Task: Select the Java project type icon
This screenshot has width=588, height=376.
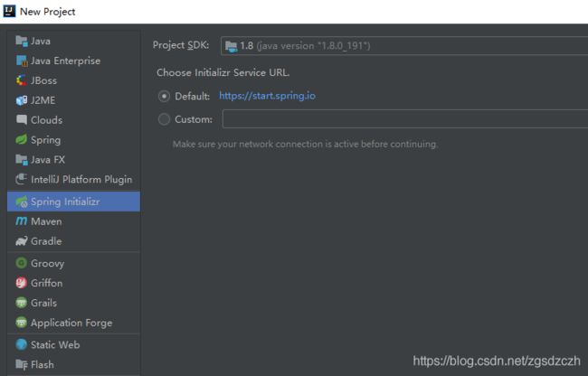Action: (22, 41)
